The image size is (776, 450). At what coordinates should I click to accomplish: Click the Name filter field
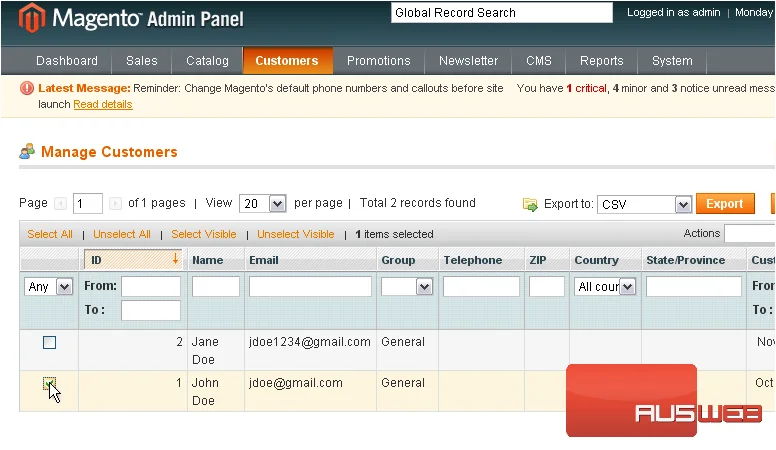(216, 287)
